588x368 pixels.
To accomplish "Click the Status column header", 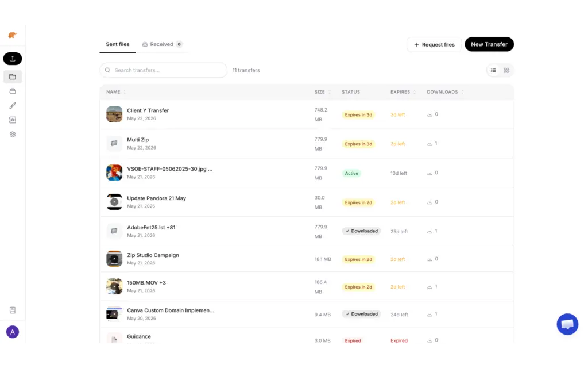I will pyautogui.click(x=351, y=92).
